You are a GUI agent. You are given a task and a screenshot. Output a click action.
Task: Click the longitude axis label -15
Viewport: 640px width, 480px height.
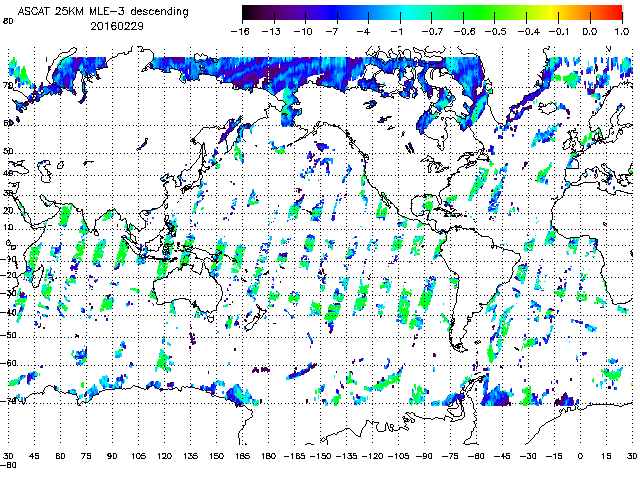click(555, 456)
